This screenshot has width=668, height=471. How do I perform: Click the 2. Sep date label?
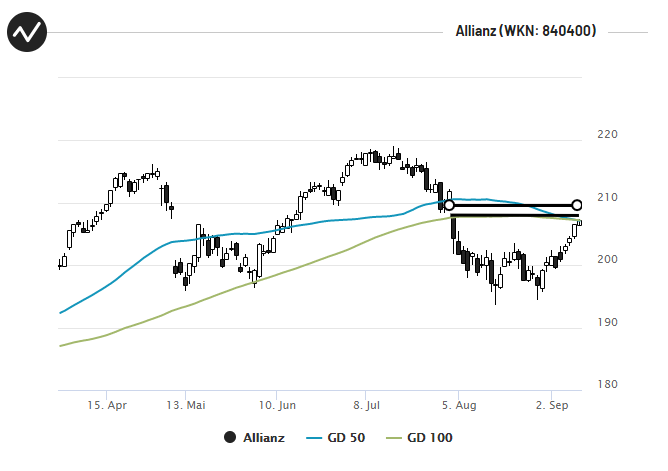click(x=552, y=405)
